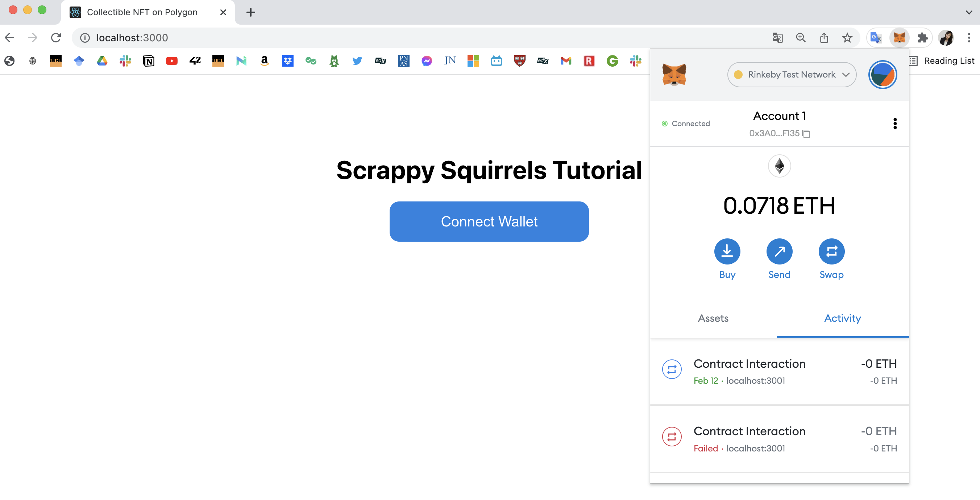Open the Notion bookmark
The image size is (980, 500).
pos(148,61)
